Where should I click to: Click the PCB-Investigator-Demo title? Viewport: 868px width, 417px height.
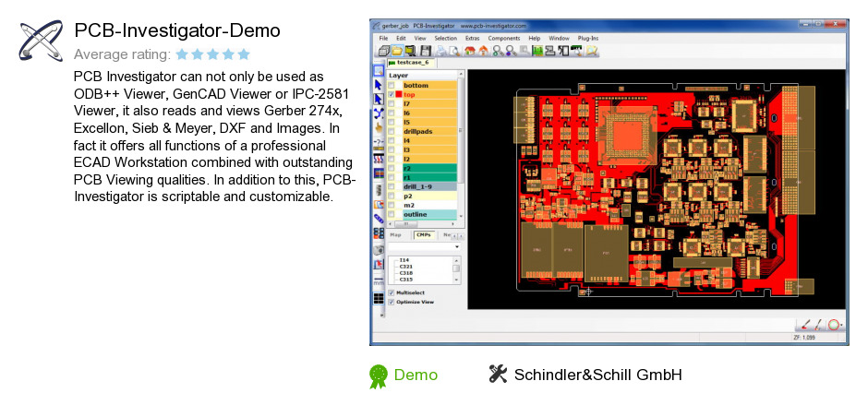pos(177,31)
